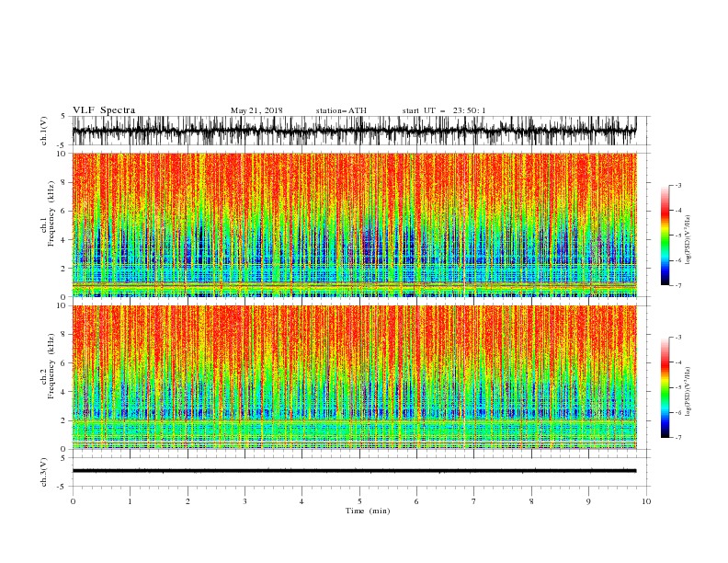
Task: Click the time axis tick '3'
Action: [245, 501]
